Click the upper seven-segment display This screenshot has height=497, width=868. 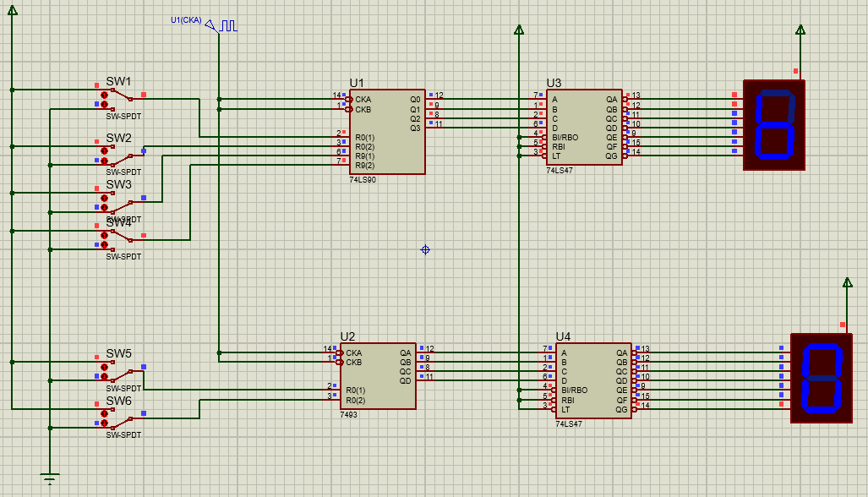[773, 125]
